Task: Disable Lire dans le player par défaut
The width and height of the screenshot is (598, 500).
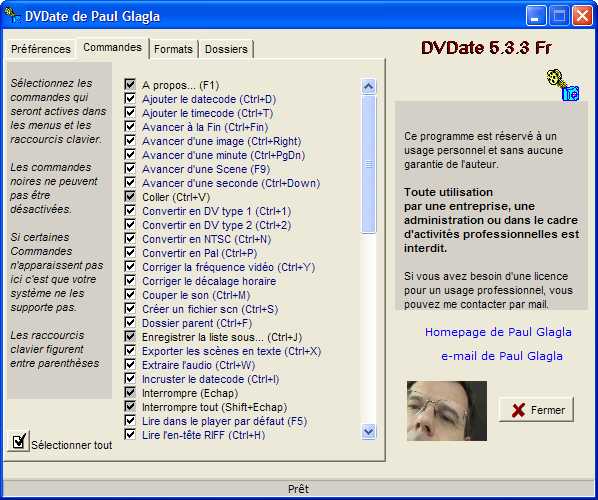Action: pyautogui.click(x=130, y=420)
